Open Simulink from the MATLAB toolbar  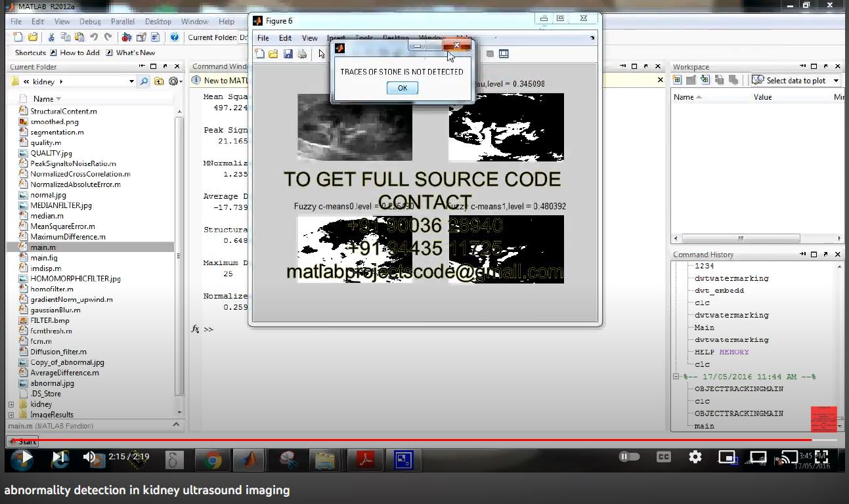[127, 37]
